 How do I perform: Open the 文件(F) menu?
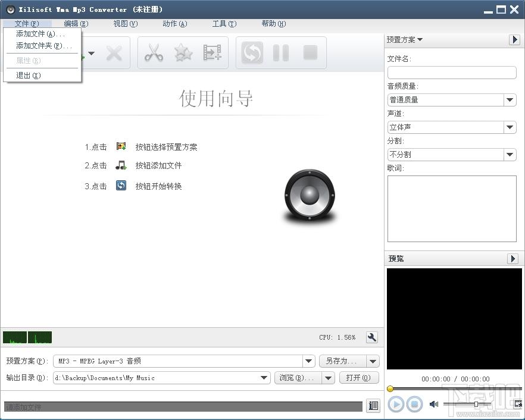[27, 23]
